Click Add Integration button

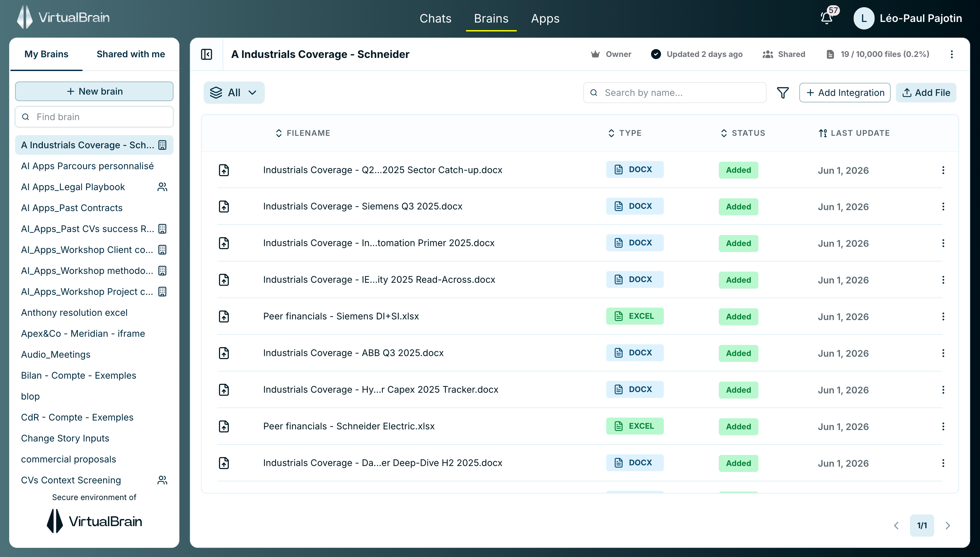844,93
